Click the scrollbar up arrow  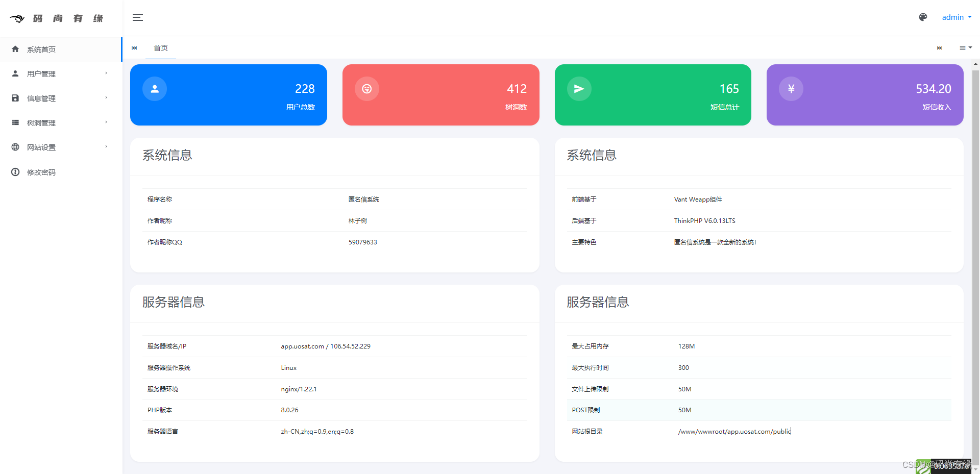[976, 64]
